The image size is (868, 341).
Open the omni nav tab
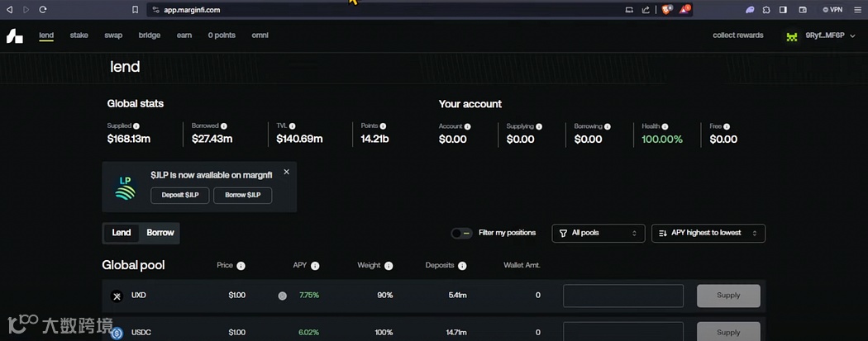(x=260, y=36)
